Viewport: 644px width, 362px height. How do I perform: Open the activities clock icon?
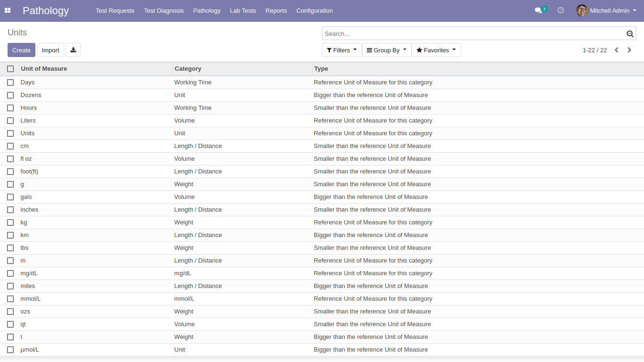(x=561, y=10)
